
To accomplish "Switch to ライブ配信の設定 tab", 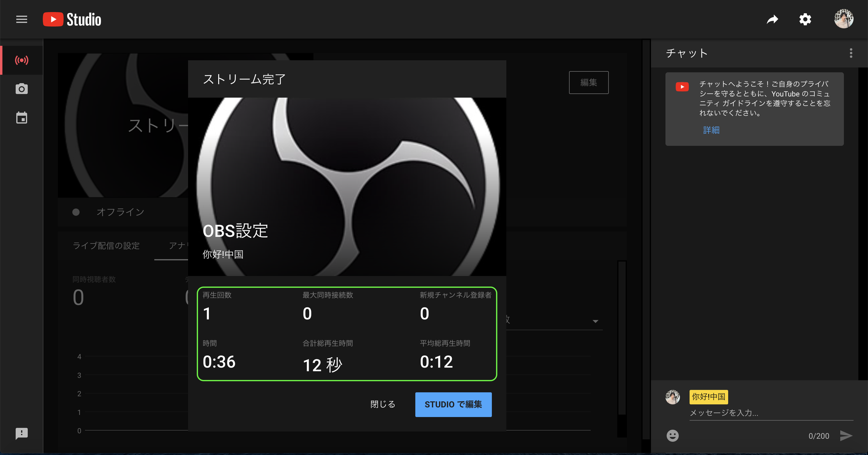I will coord(106,246).
